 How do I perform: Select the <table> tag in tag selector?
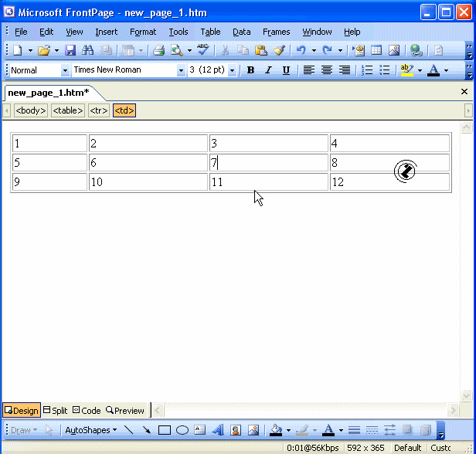[x=68, y=110]
